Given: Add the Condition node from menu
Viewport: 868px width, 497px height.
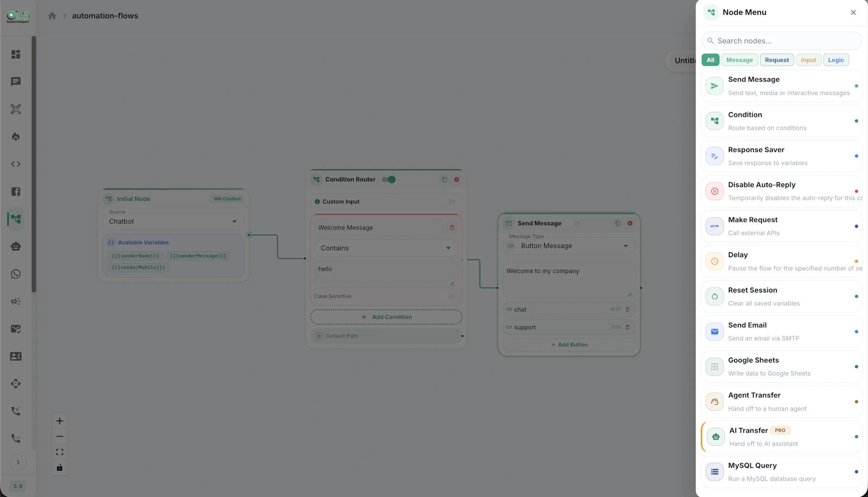Looking at the screenshot, I should pyautogui.click(x=782, y=121).
